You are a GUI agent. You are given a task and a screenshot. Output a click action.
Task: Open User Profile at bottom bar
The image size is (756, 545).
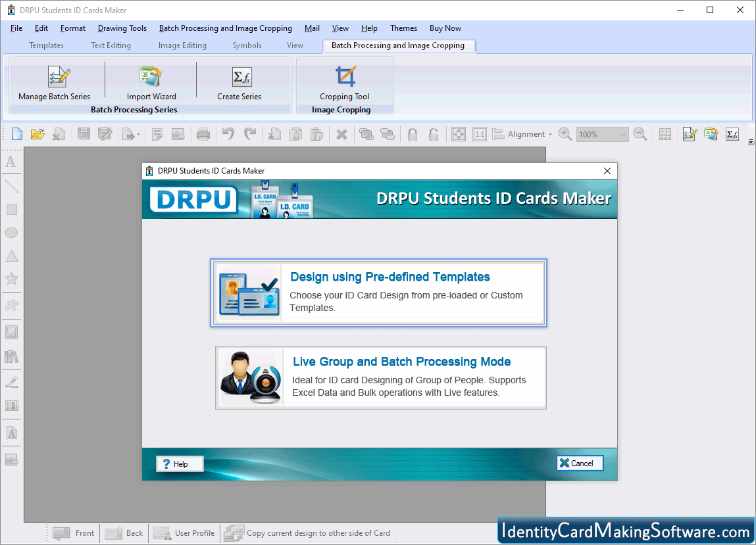(184, 533)
